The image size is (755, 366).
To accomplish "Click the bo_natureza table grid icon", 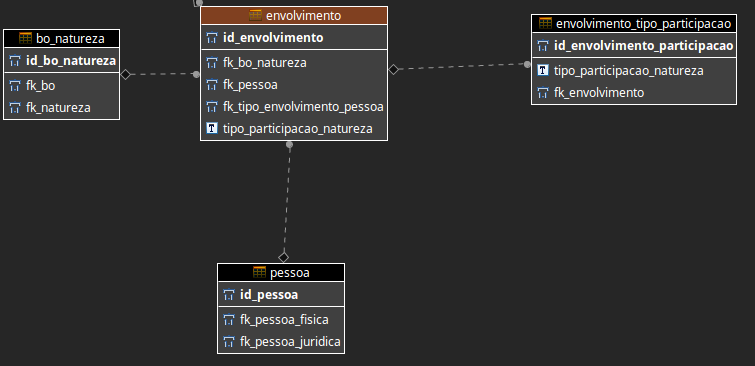I will (x=26, y=38).
